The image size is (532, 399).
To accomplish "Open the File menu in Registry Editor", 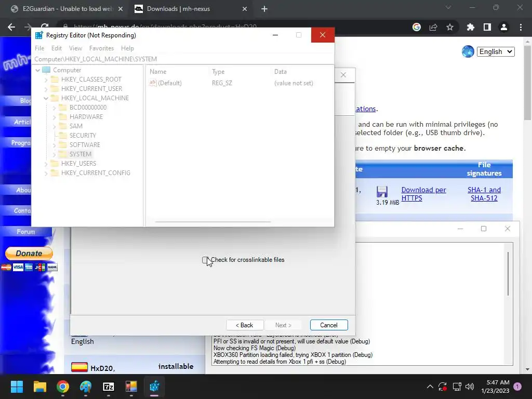I will [39, 48].
